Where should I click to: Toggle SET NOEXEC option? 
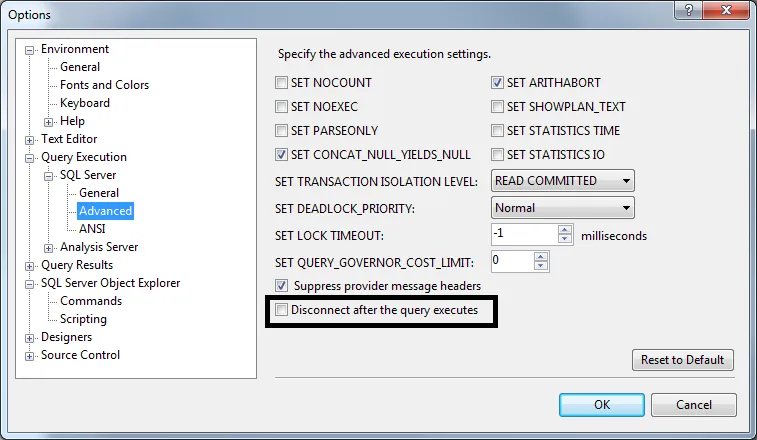click(281, 107)
